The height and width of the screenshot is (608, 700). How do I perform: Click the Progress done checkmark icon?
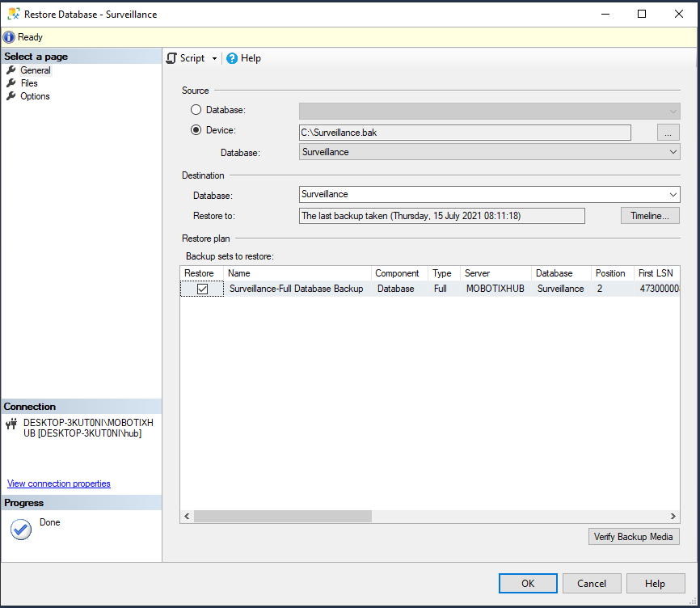(x=21, y=530)
